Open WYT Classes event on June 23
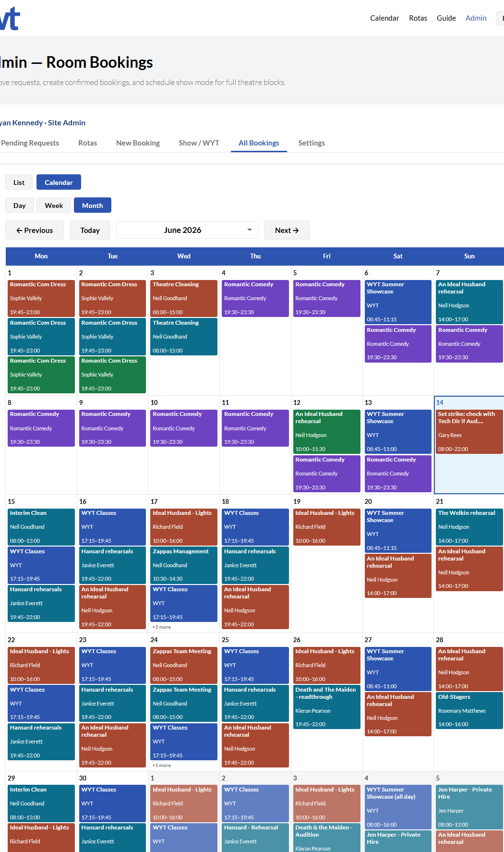Screen dimensions: 504x852 (112, 665)
